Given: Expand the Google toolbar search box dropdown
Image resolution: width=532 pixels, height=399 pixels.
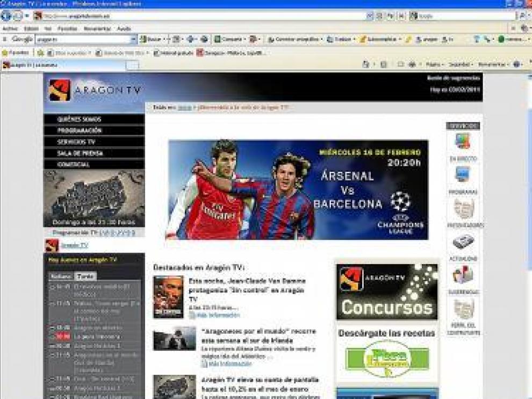Looking at the screenshot, I should (x=133, y=39).
